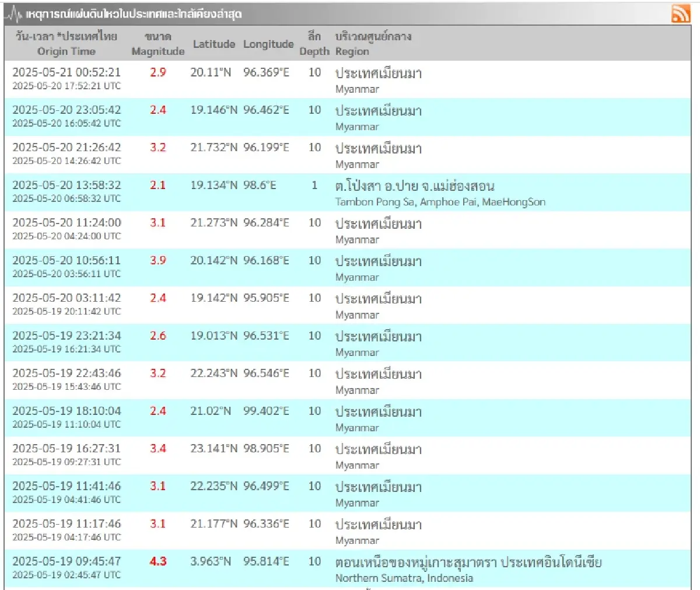Click the magnitude 3.4 value
Viewport: 700px width, 590px height.
[157, 448]
